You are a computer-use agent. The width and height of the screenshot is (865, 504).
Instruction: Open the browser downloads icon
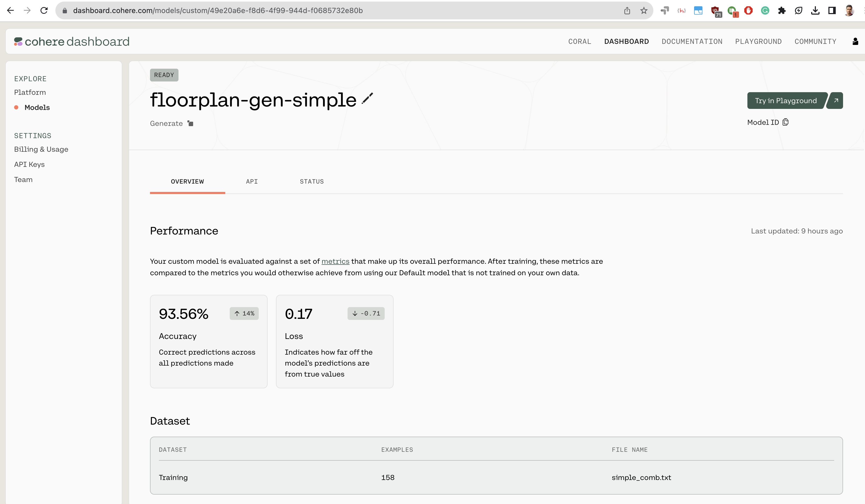tap(815, 11)
